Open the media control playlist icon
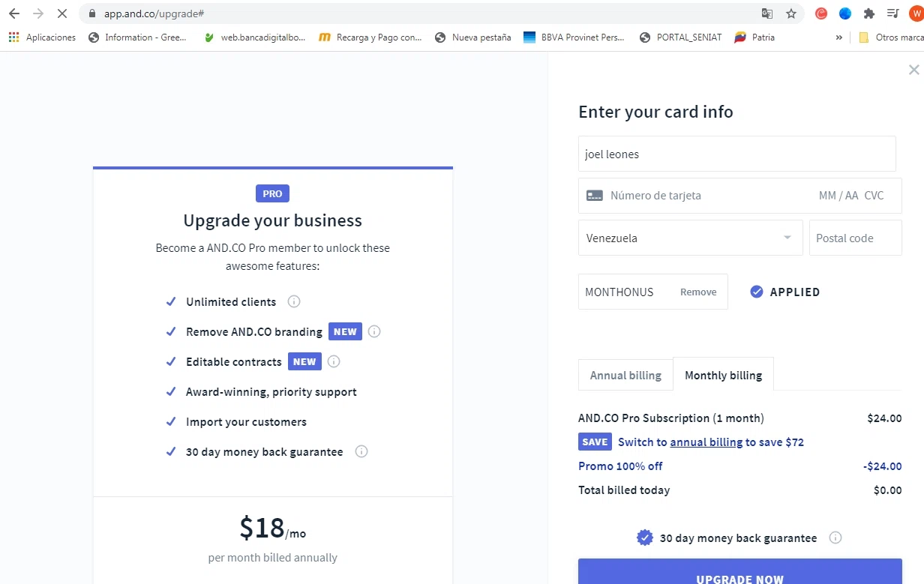The image size is (924, 584). [x=892, y=13]
